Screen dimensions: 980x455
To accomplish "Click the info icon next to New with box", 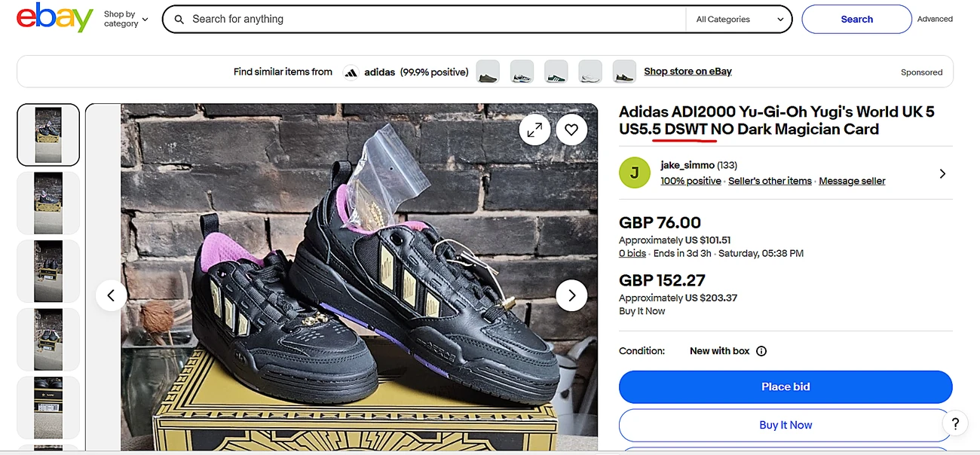I will coord(761,350).
